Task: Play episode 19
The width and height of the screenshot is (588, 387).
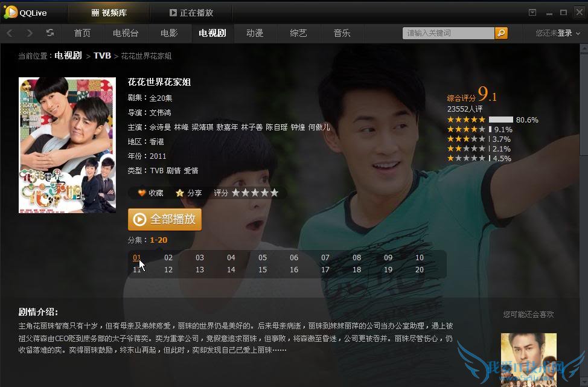Action: pyautogui.click(x=388, y=270)
